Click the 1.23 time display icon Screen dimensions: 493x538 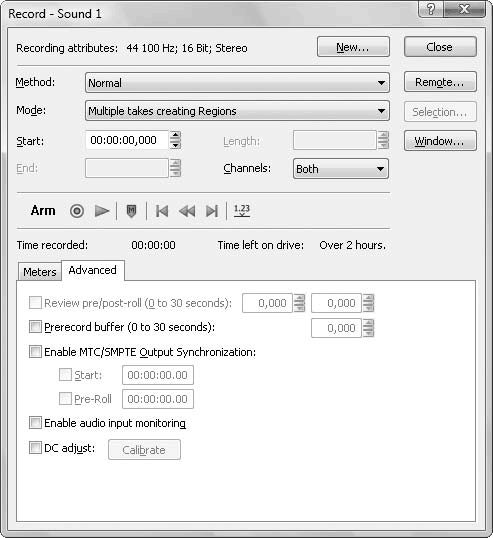pyautogui.click(x=242, y=210)
